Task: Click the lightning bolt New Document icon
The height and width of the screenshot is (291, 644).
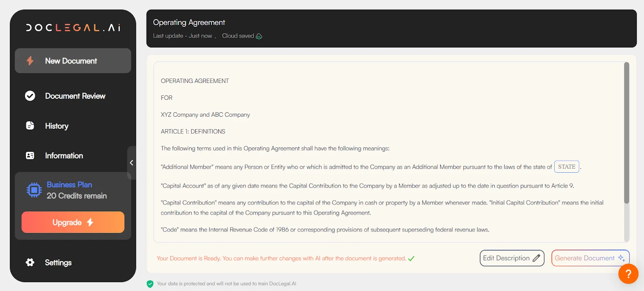Action: [x=30, y=61]
